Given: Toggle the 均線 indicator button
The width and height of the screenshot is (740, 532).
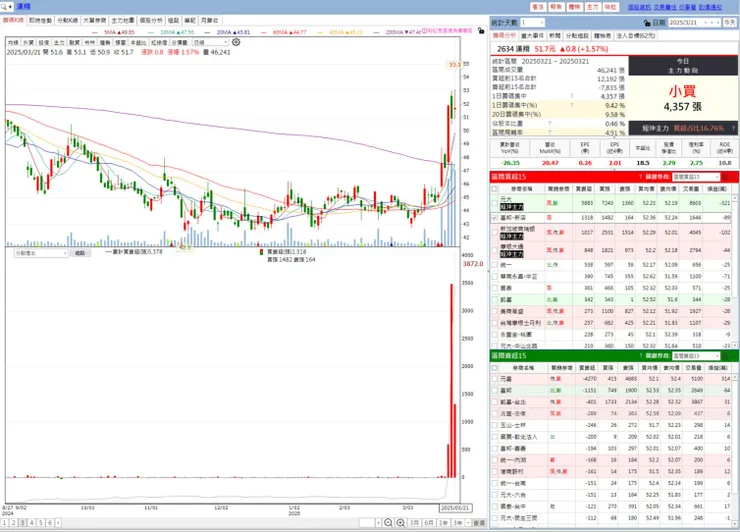Looking at the screenshot, I should (13, 42).
